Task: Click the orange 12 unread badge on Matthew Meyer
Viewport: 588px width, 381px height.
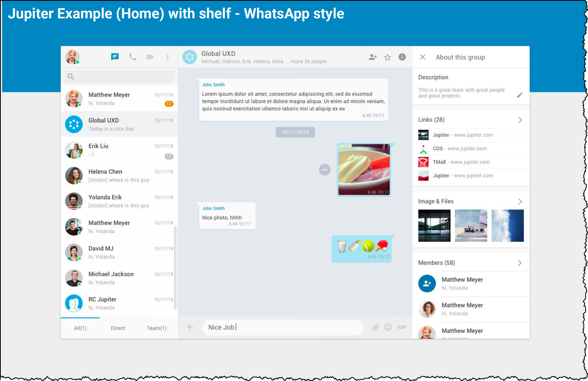Action: pos(169,104)
